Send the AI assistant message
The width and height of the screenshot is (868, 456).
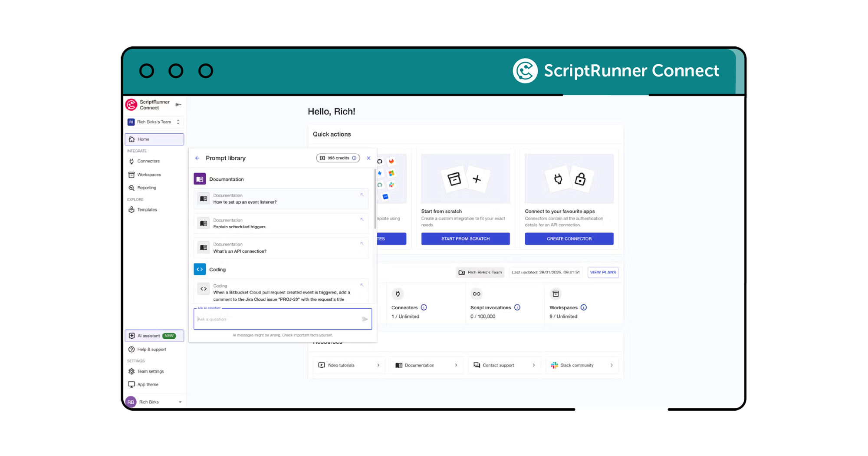(x=365, y=319)
